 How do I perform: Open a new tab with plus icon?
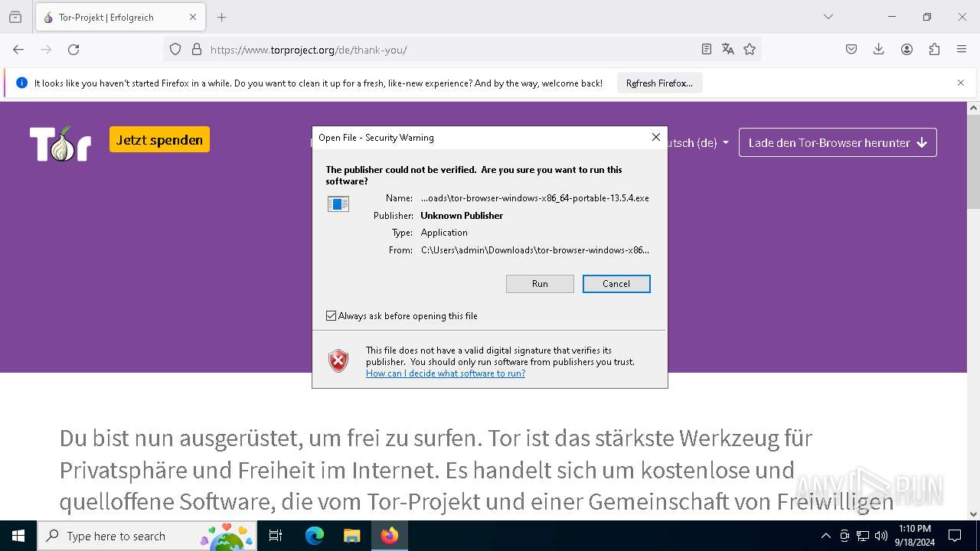[x=221, y=17]
